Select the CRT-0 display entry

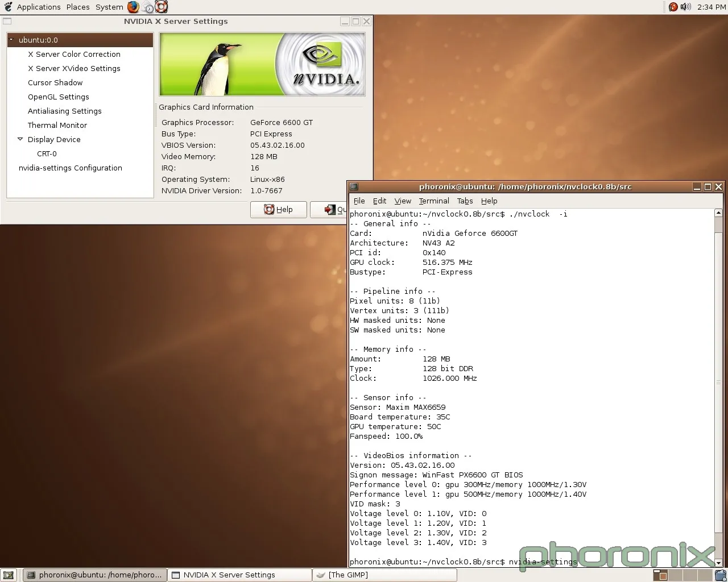47,153
